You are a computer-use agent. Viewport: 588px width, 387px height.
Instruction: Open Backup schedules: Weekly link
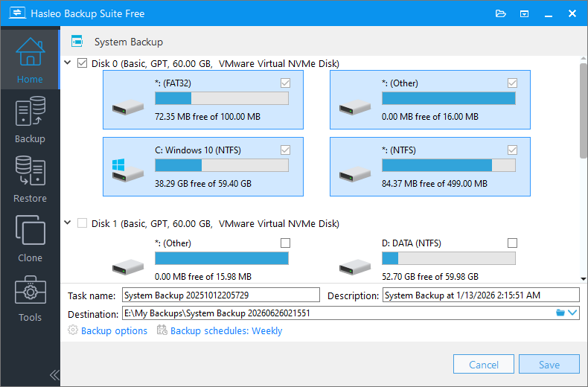click(x=226, y=330)
